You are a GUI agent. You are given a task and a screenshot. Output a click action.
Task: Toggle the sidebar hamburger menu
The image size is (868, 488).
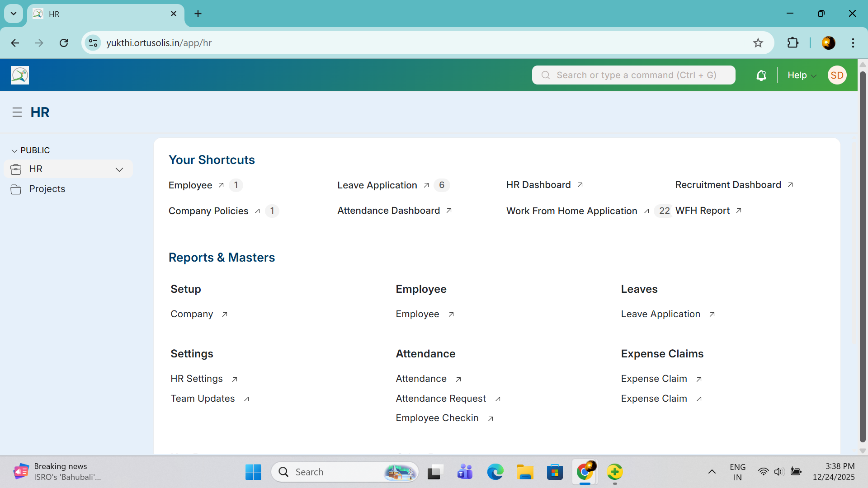(17, 113)
